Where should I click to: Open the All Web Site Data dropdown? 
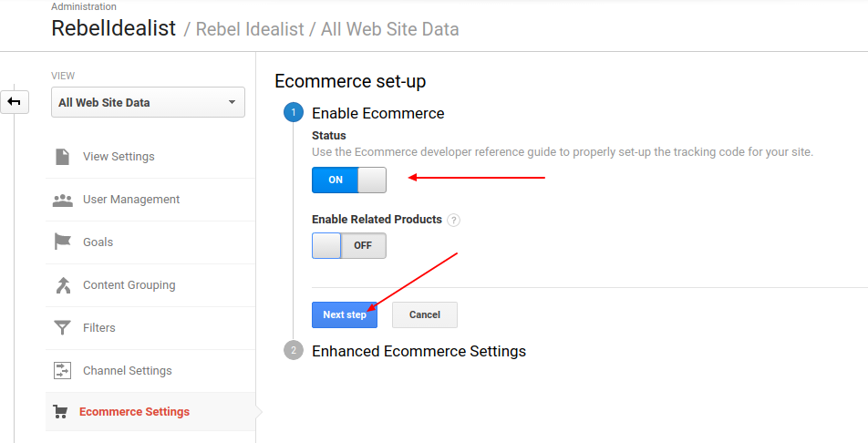[x=148, y=103]
